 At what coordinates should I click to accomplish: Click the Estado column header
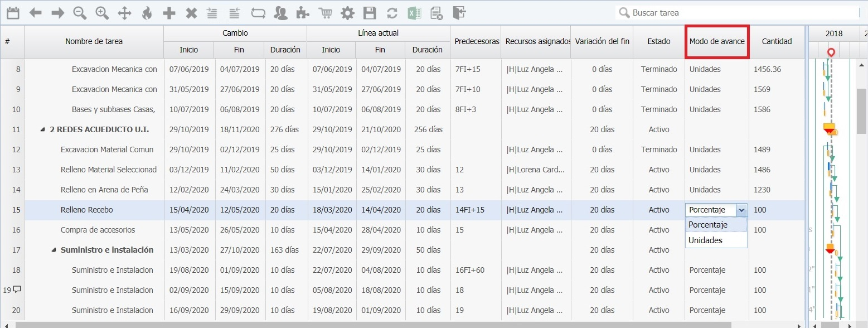[x=659, y=41]
